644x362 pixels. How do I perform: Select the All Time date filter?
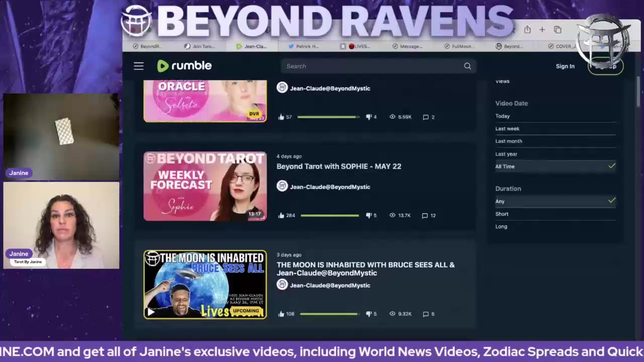(x=555, y=166)
